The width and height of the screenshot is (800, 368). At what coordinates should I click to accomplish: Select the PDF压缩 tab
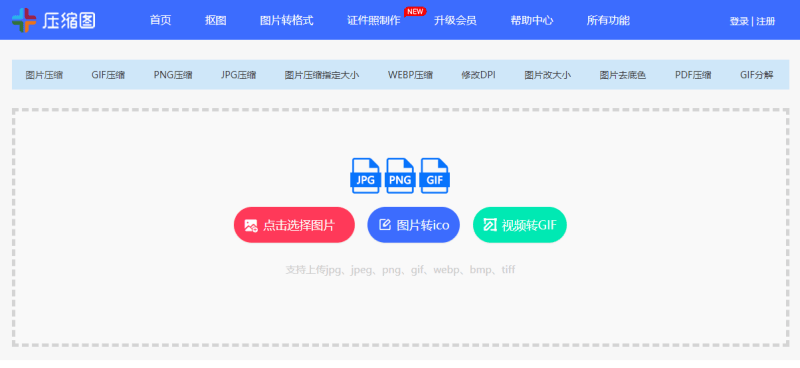coord(693,75)
